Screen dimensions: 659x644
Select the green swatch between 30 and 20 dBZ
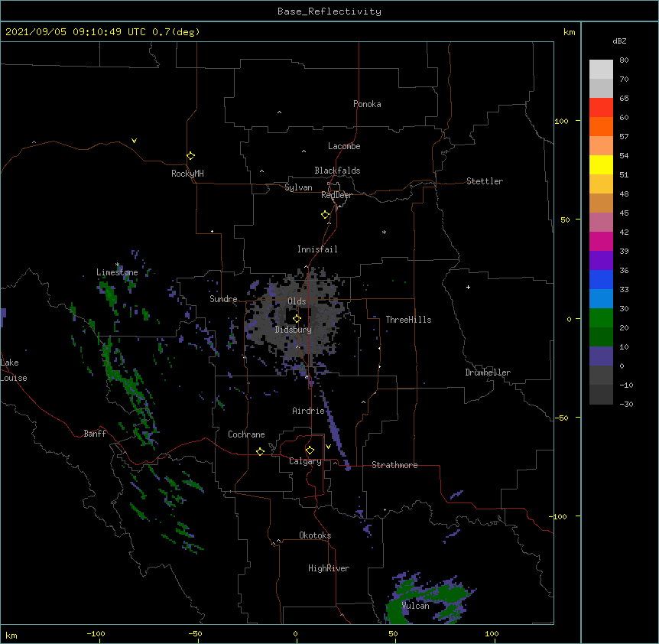[601, 318]
